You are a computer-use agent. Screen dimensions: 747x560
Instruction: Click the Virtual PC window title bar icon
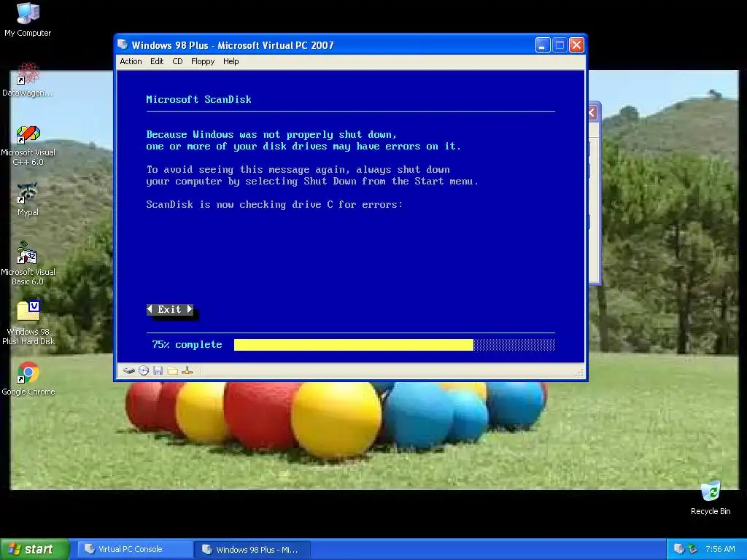(123, 44)
